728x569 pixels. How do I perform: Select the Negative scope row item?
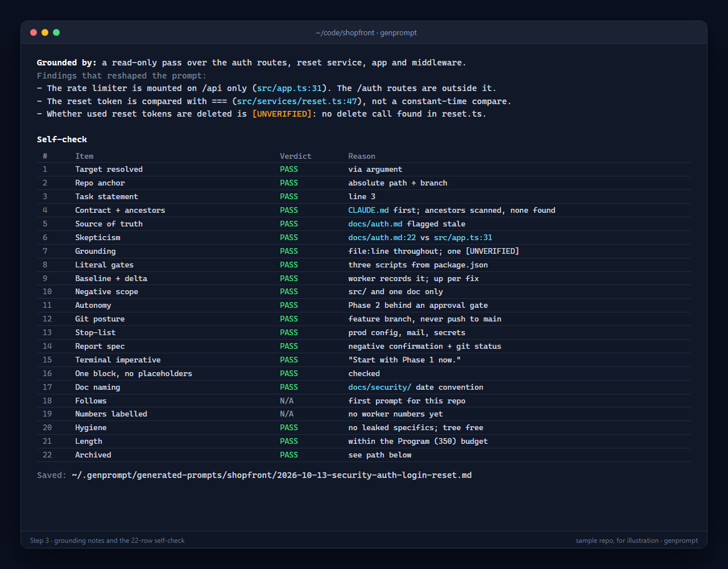pos(107,291)
